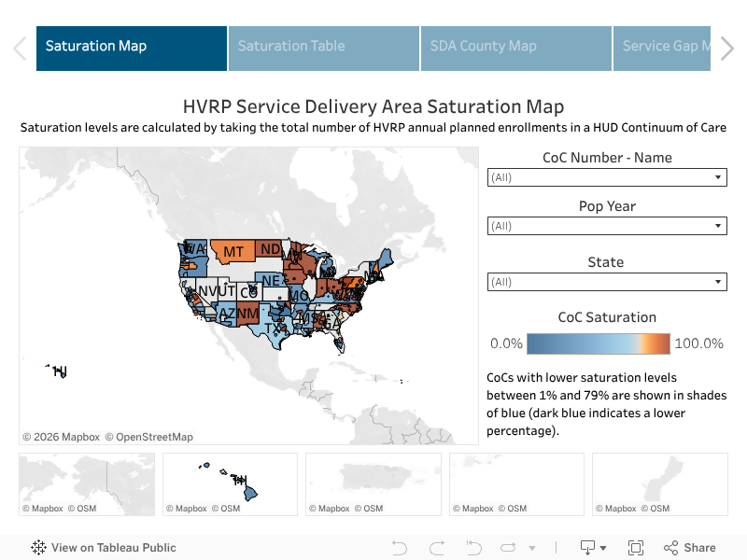
Task: Undo the last action in toolbar
Action: (x=400, y=548)
